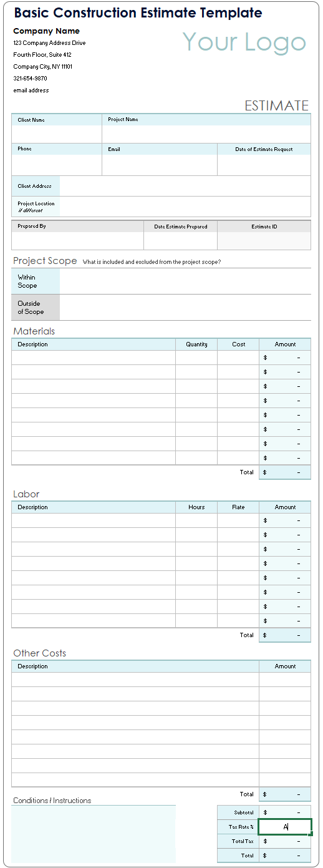Viewport: 323px width, 868px height.
Task: Click the Materials 'Cost' column header
Action: [239, 344]
